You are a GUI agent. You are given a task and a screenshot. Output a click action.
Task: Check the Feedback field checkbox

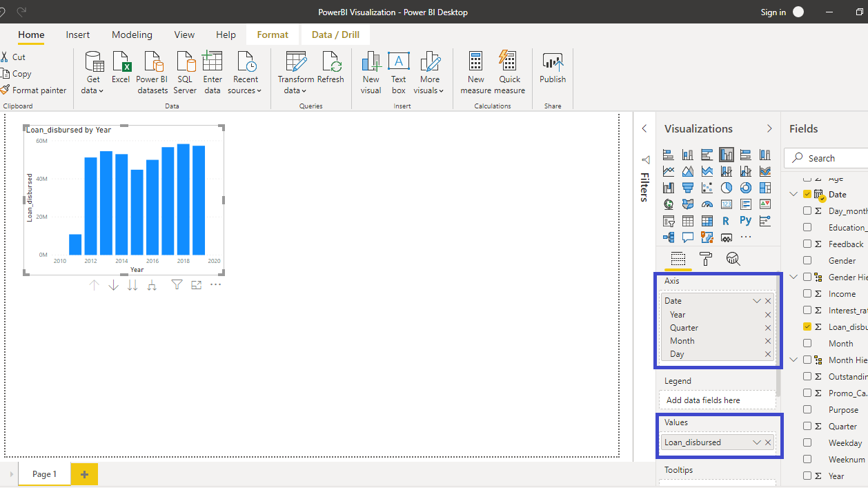click(807, 244)
